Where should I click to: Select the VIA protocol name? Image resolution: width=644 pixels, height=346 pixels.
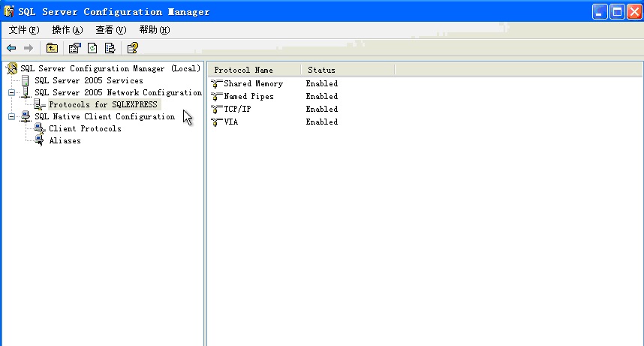pyautogui.click(x=231, y=122)
